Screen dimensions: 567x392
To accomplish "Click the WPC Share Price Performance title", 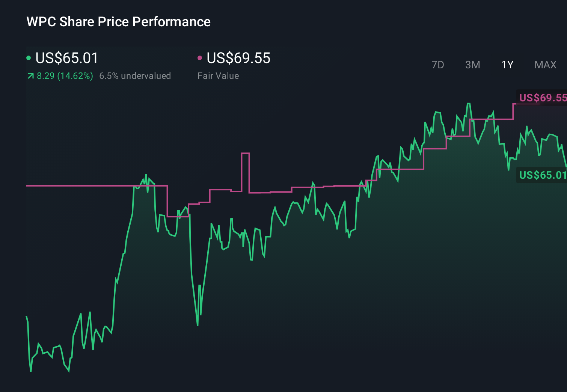I will point(118,22).
